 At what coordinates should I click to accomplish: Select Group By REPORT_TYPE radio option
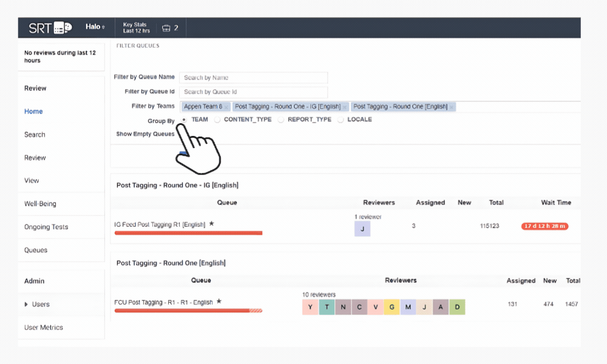pos(281,120)
